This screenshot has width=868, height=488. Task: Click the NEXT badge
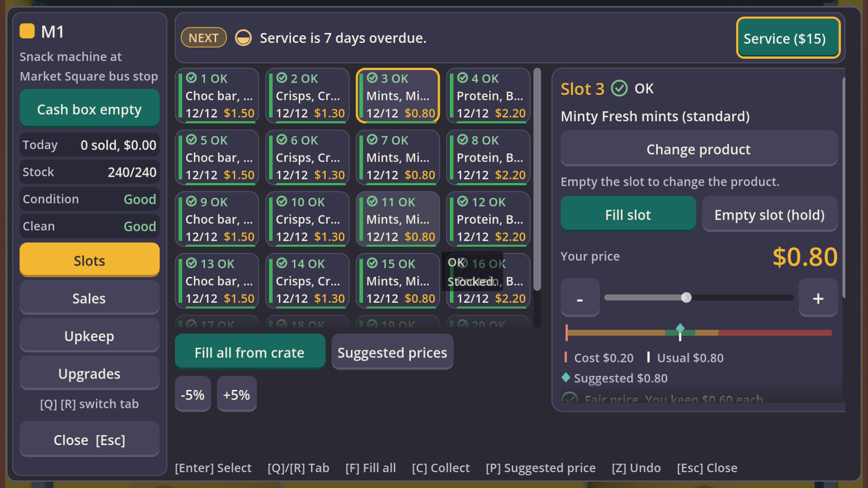tap(203, 38)
